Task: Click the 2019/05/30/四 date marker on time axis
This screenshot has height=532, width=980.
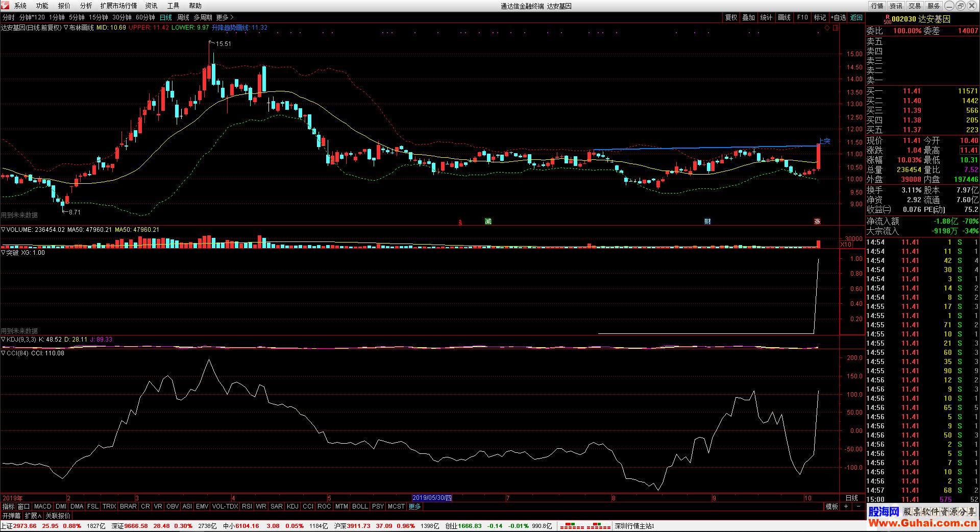Action: pos(432,498)
